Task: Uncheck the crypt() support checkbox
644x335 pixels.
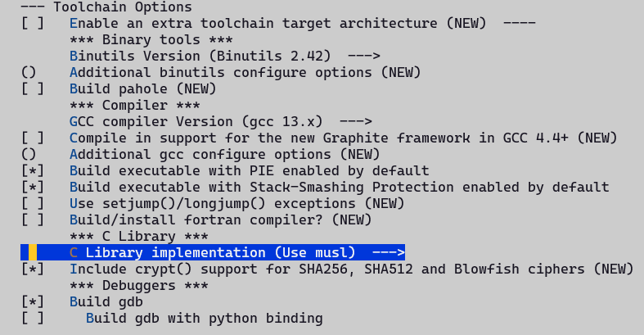Action: click(33, 269)
